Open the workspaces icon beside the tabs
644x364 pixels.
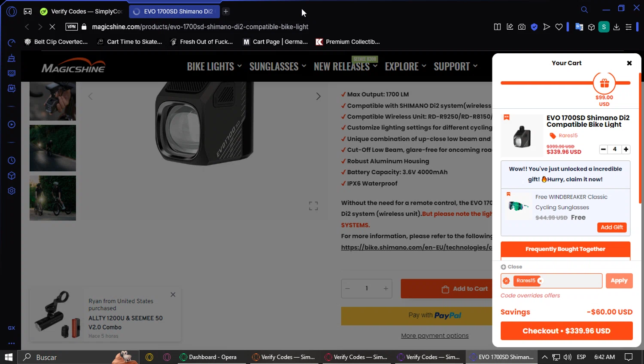click(27, 12)
